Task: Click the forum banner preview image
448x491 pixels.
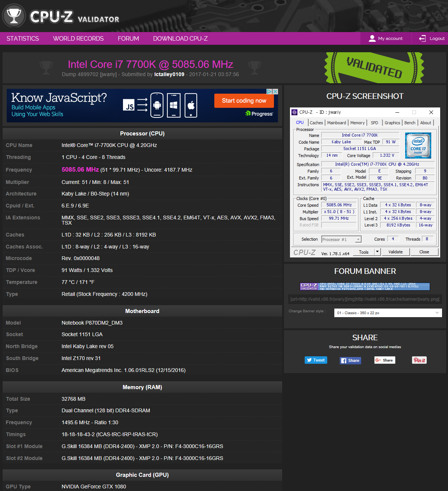Action: coord(365,287)
